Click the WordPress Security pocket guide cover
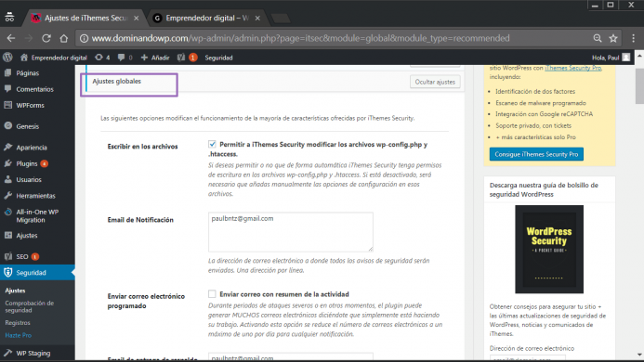The height and width of the screenshot is (362, 644). click(x=549, y=249)
